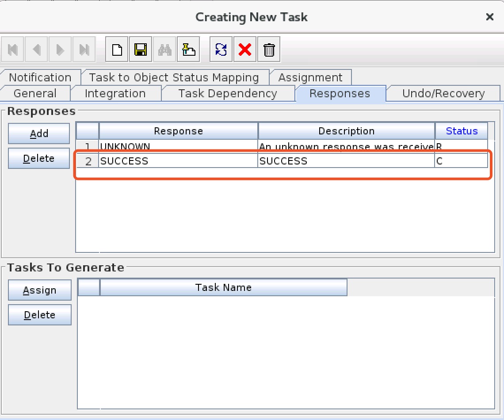Close the Creating New Task dialog
504x420 pixels.
click(489, 17)
